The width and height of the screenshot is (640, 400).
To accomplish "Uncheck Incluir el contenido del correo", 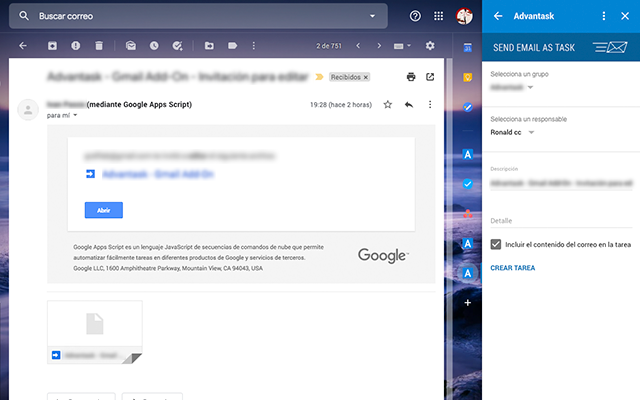I will click(x=496, y=244).
